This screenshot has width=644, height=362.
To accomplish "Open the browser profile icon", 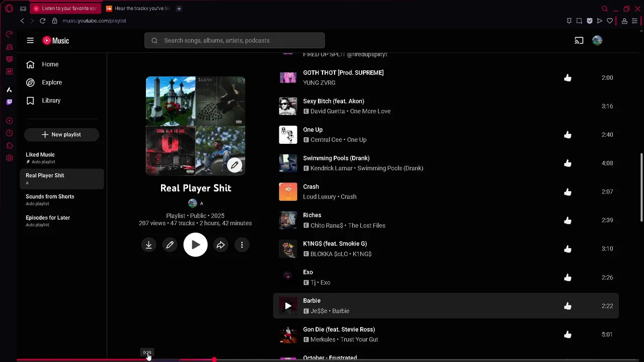I will 624,21.
